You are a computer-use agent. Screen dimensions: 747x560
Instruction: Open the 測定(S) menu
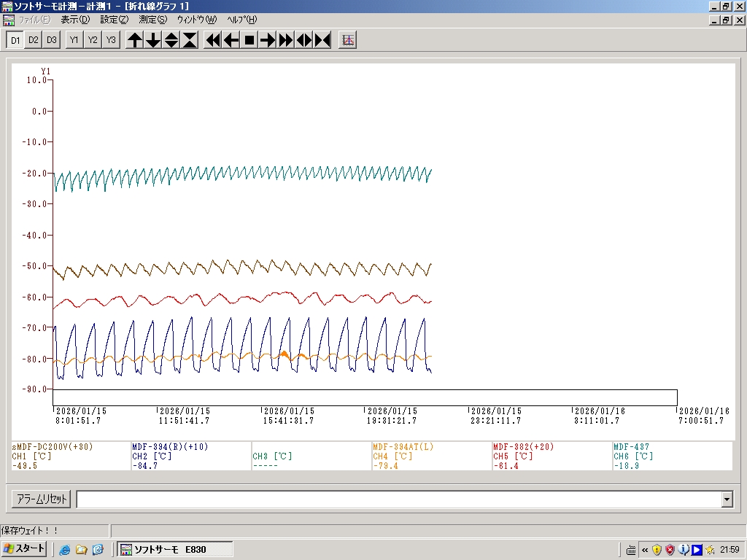[152, 20]
